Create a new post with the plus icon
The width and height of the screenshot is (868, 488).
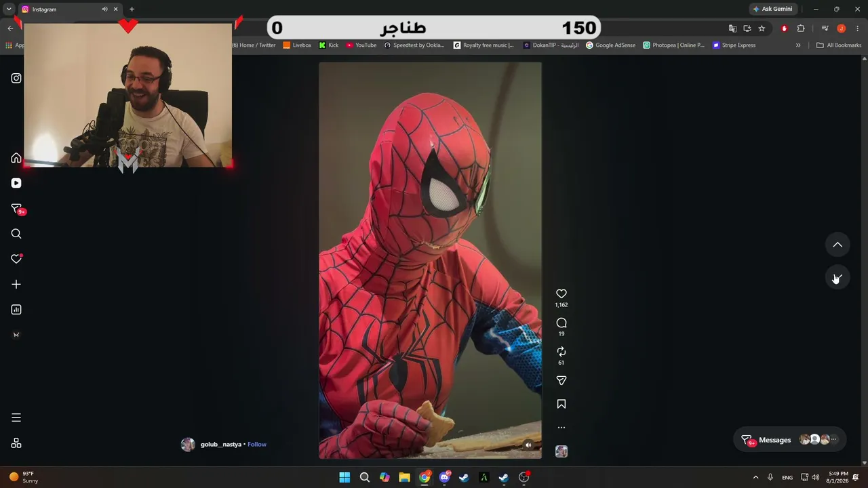point(16,285)
